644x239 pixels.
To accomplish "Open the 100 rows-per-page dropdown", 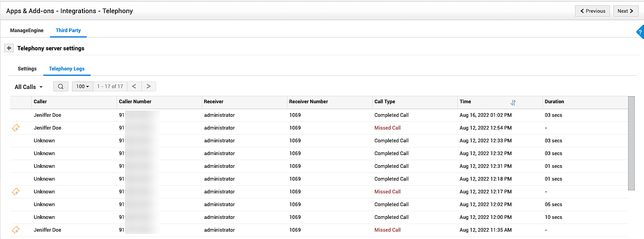I will 82,87.
